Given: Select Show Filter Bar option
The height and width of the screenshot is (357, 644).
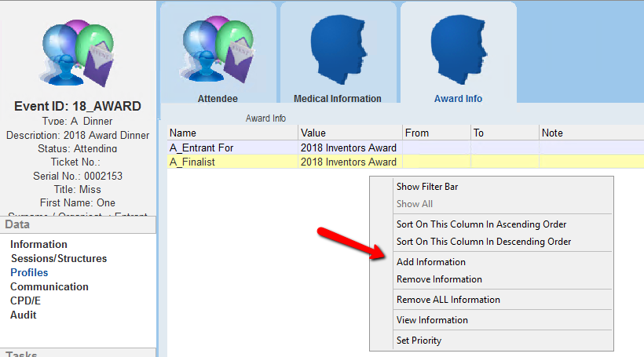Looking at the screenshot, I should tap(427, 187).
